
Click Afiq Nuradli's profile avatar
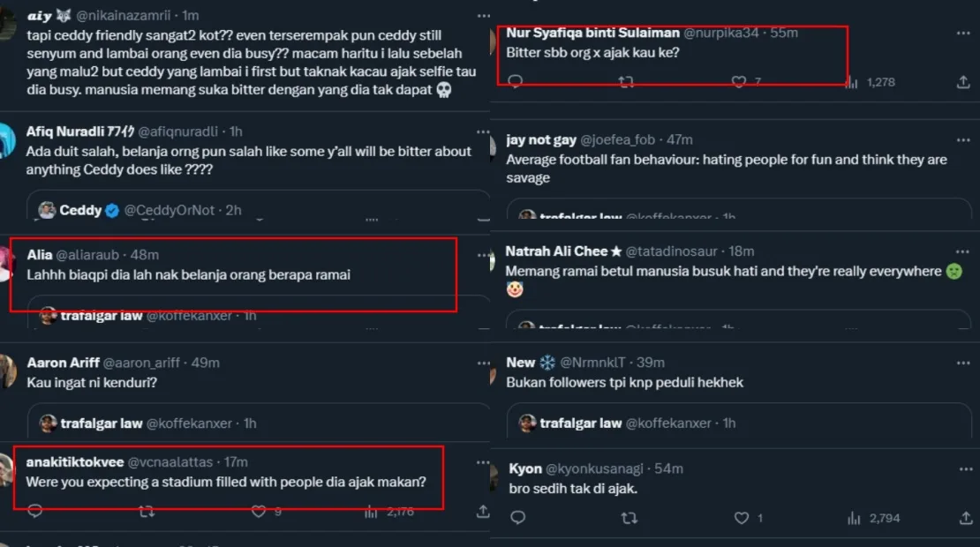[x=7, y=141]
